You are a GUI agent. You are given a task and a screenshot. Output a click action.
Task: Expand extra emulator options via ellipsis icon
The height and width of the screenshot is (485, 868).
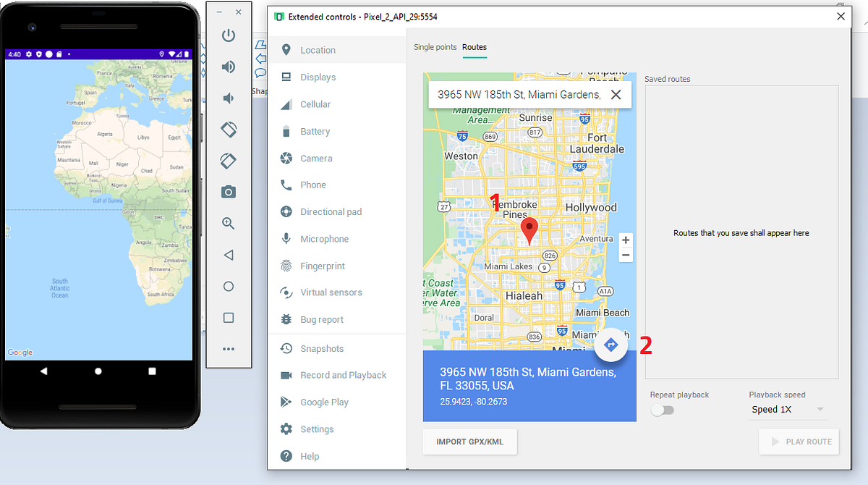229,349
